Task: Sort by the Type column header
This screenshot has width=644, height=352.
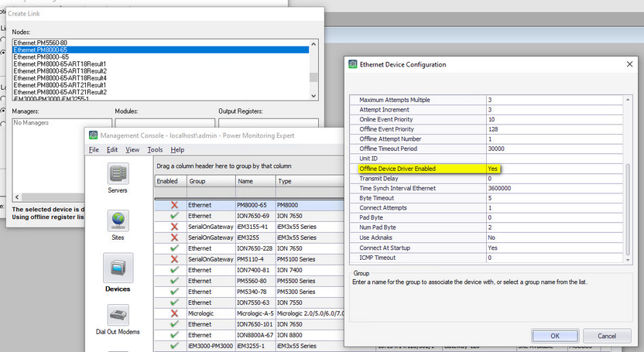Action: click(310, 181)
